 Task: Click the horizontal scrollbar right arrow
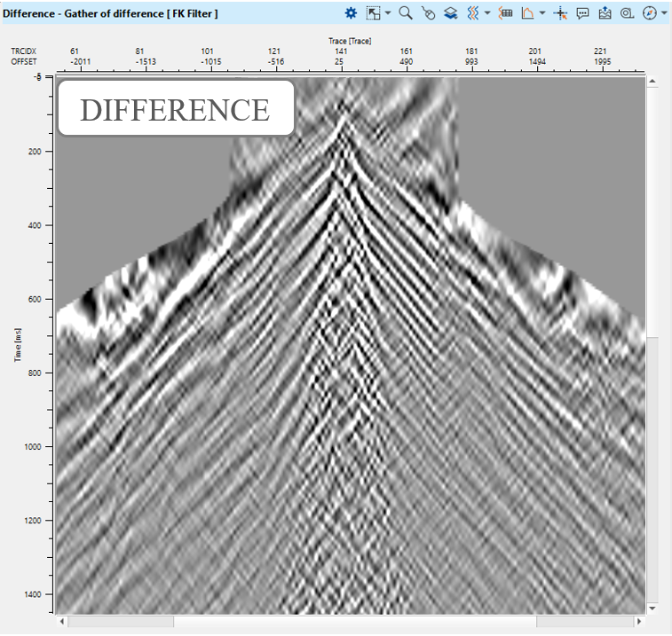coord(639,621)
